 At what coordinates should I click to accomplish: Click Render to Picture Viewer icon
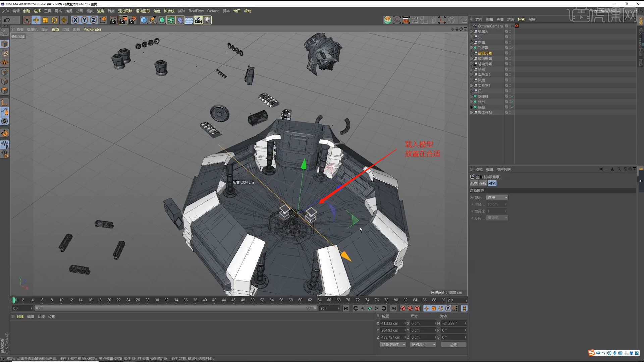tap(123, 20)
